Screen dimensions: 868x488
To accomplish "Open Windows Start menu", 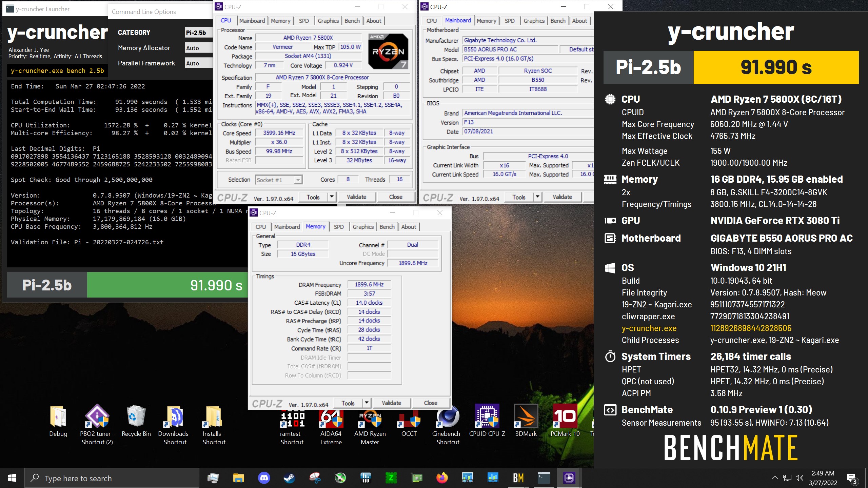I will pyautogui.click(x=12, y=478).
